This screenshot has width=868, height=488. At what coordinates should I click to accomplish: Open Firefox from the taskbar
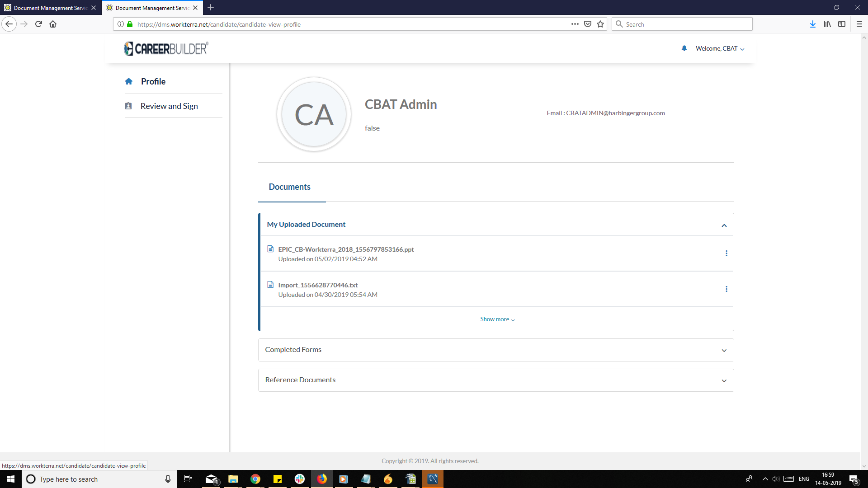coord(322,479)
